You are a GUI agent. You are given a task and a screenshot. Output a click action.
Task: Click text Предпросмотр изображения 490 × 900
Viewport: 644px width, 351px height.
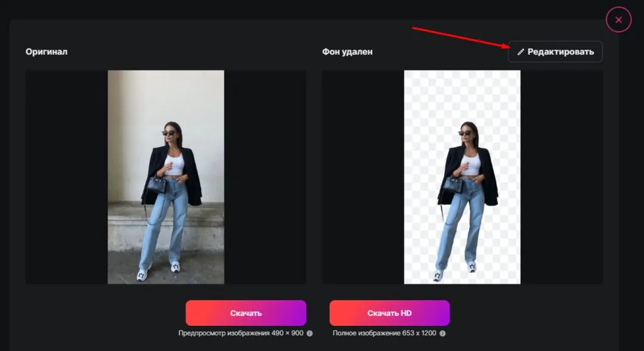pos(241,333)
